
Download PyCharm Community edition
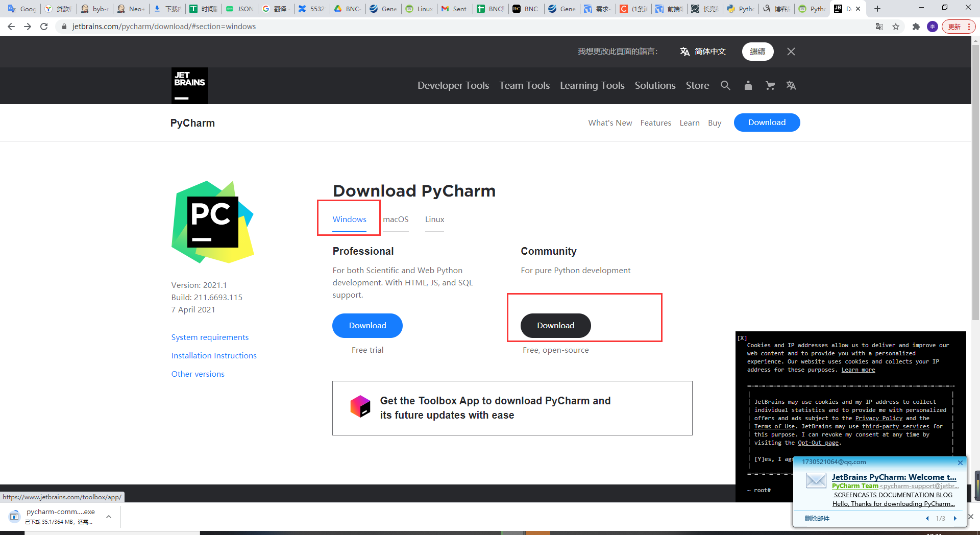pyautogui.click(x=555, y=326)
